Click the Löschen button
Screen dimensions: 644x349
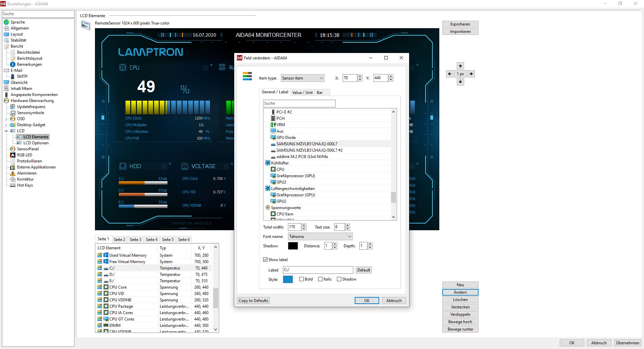coord(460,300)
